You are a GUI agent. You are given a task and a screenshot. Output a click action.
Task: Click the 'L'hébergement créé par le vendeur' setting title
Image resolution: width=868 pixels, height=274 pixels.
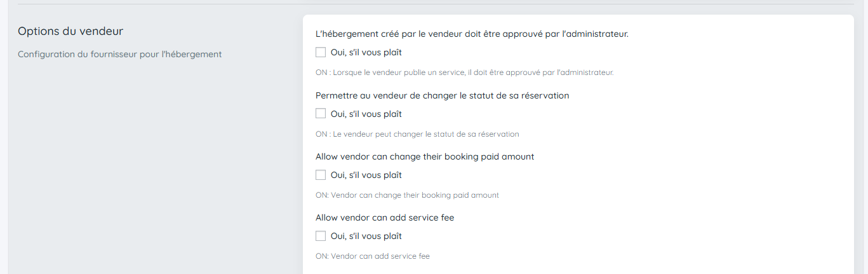472,34
